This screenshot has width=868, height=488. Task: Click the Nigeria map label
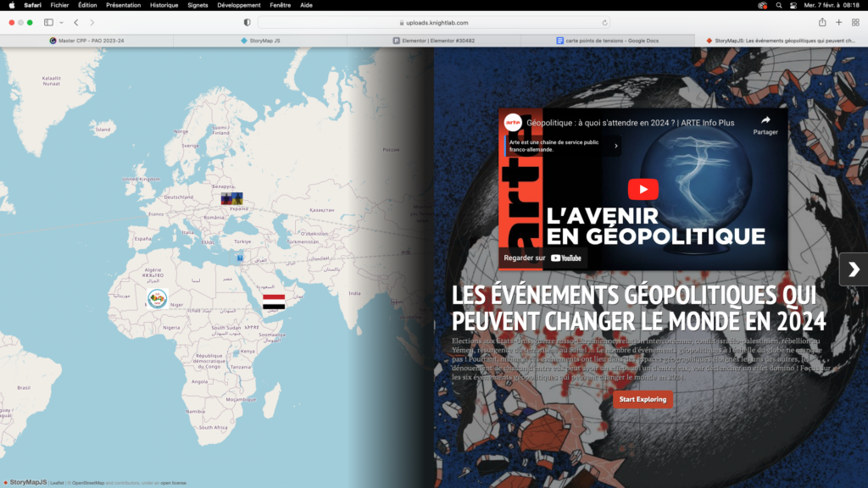point(171,328)
